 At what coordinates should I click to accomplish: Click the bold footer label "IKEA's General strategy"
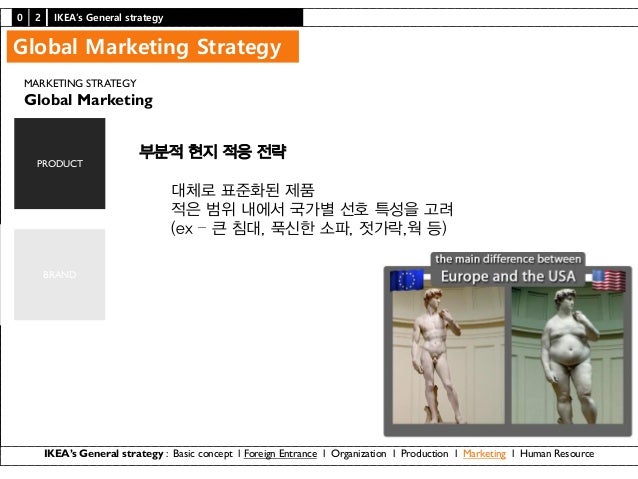(104, 453)
